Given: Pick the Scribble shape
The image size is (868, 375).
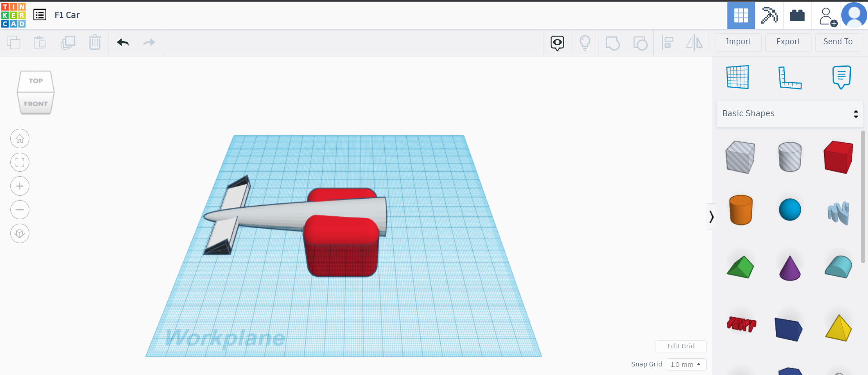Looking at the screenshot, I should pyautogui.click(x=839, y=212).
